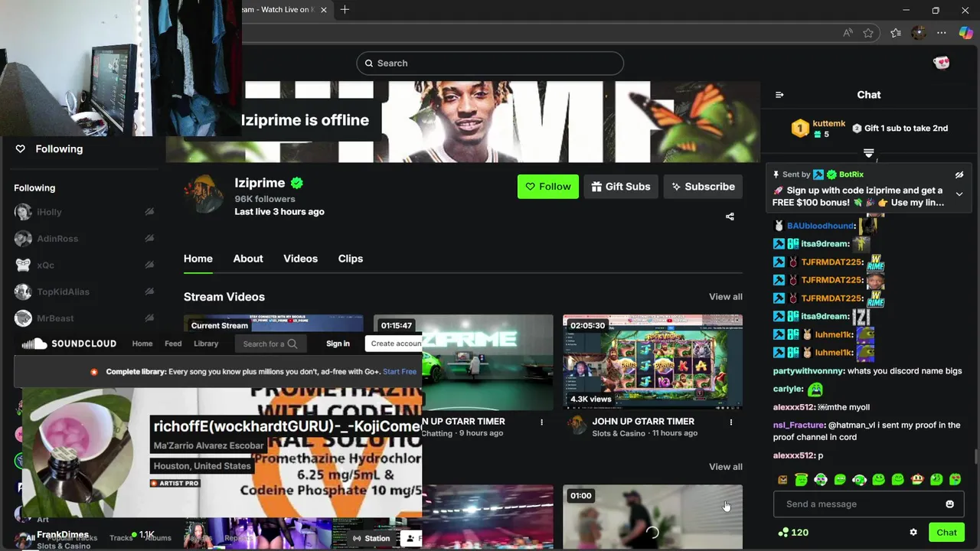Open iHolly channel from Following list

click(49, 212)
